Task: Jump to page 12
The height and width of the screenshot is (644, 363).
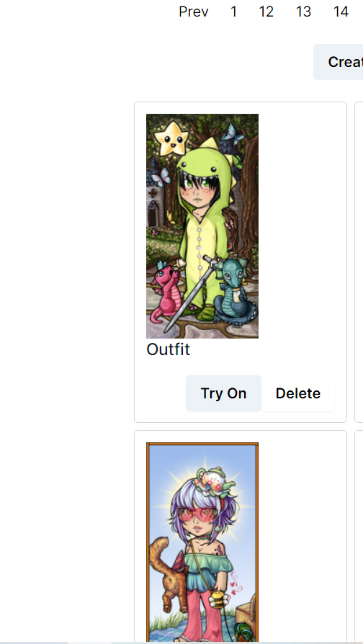Action: (x=266, y=12)
